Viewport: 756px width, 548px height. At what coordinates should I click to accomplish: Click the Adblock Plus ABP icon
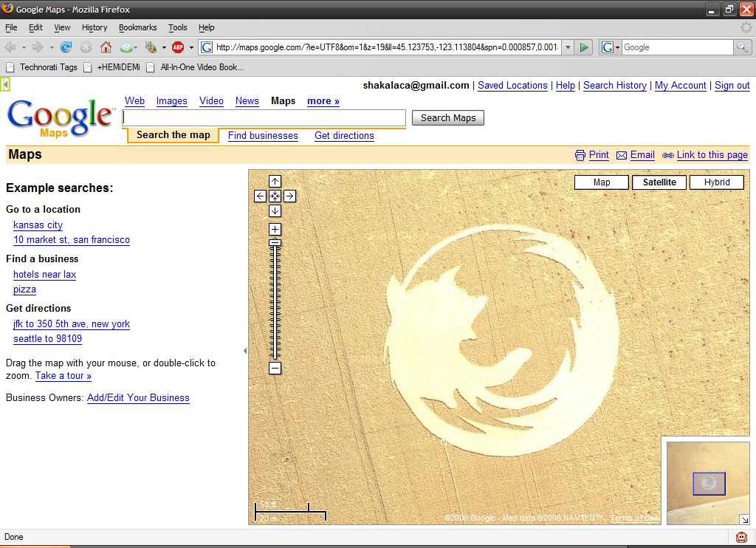(x=178, y=47)
